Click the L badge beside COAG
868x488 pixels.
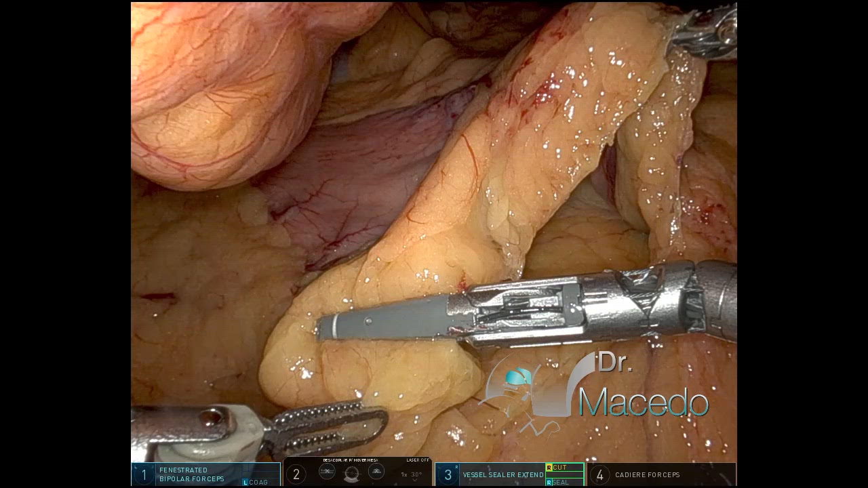coord(245,483)
